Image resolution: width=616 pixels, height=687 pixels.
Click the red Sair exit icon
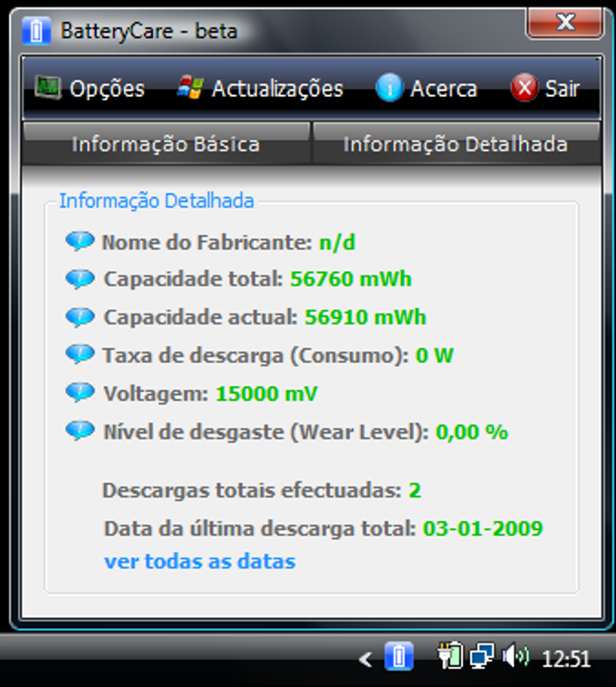(x=525, y=87)
